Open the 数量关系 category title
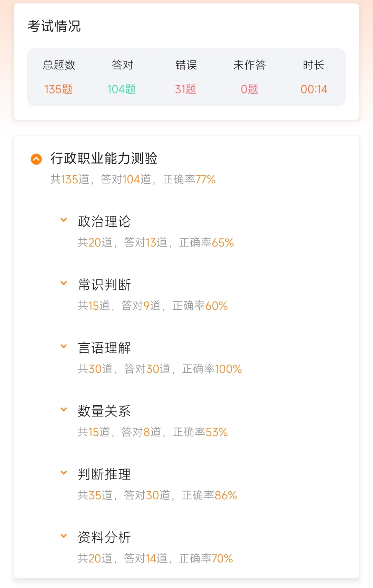Screen dimensions: 373x588 [x=104, y=411]
